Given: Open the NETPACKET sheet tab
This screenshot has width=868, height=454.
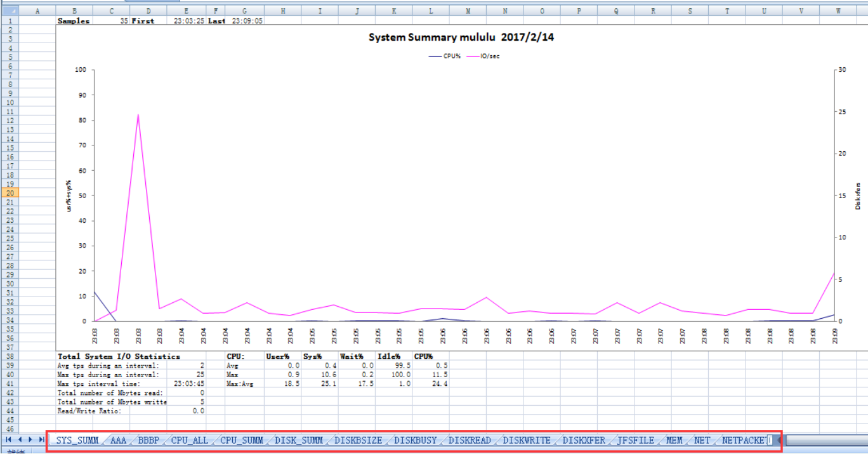Looking at the screenshot, I should [744, 440].
